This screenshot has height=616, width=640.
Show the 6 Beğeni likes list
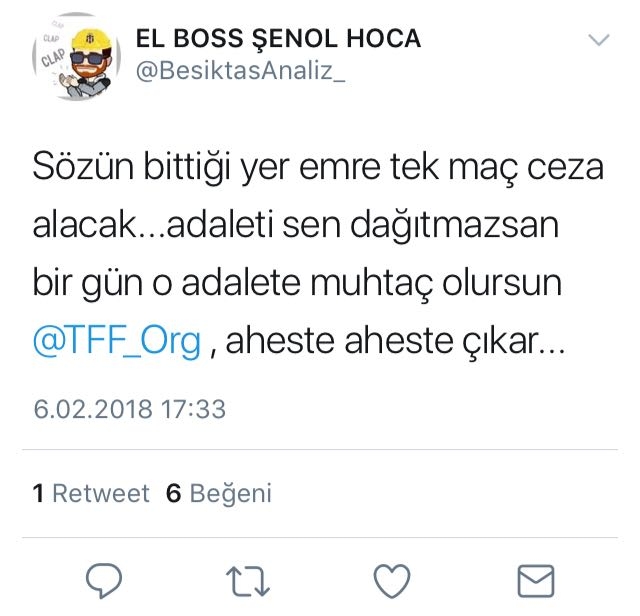point(219,493)
